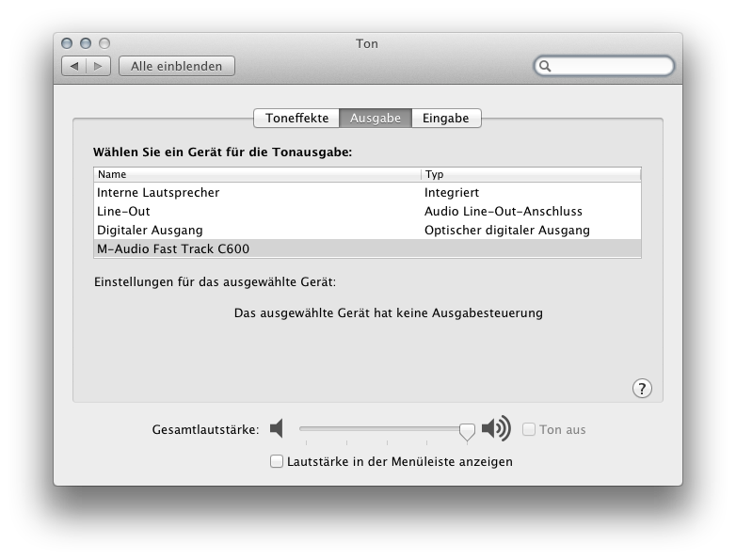The height and width of the screenshot is (560, 736).
Task: Select the Ausgabe tab
Action: pos(376,118)
